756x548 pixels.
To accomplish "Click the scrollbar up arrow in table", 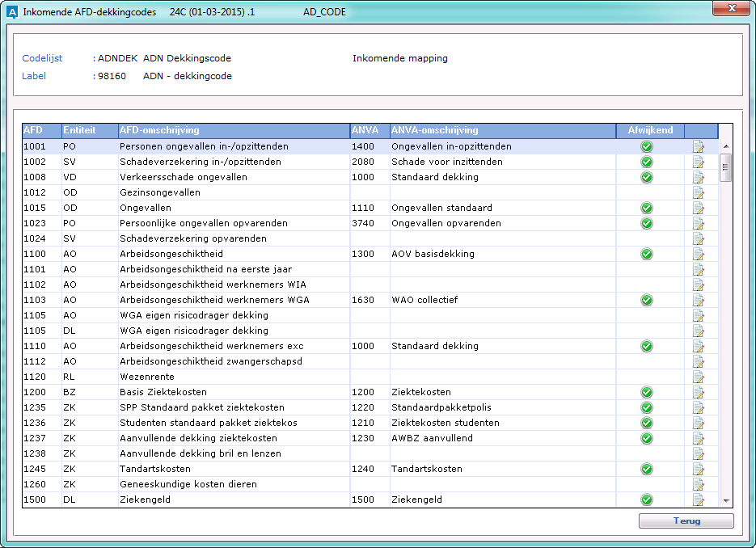I will coord(725,146).
